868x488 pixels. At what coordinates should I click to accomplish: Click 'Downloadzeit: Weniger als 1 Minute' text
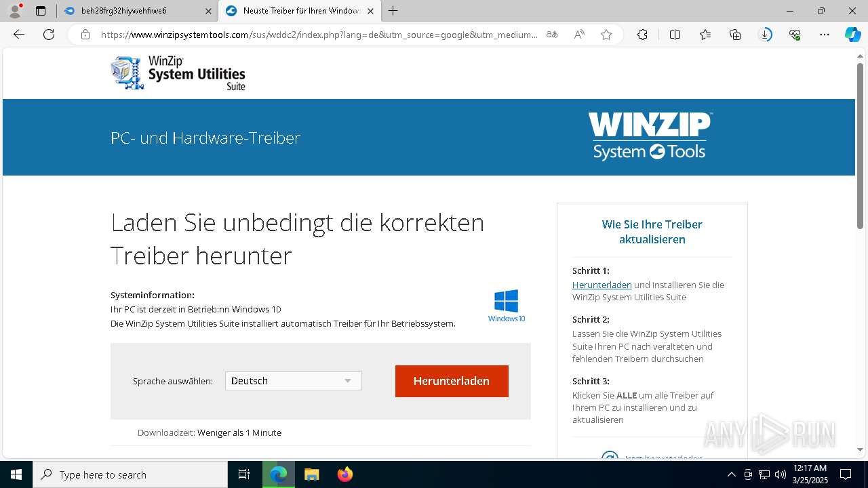coord(210,432)
